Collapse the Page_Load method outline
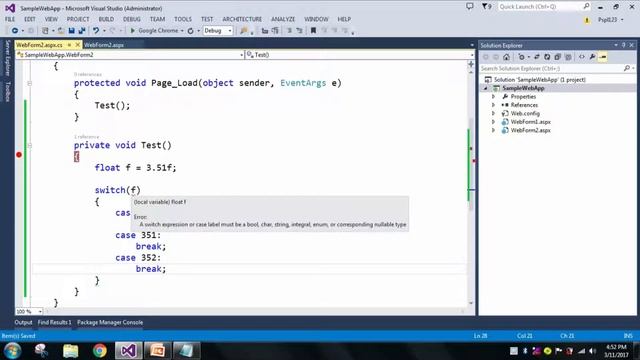Image resolution: width=640 pixels, height=360 pixels. (29, 83)
